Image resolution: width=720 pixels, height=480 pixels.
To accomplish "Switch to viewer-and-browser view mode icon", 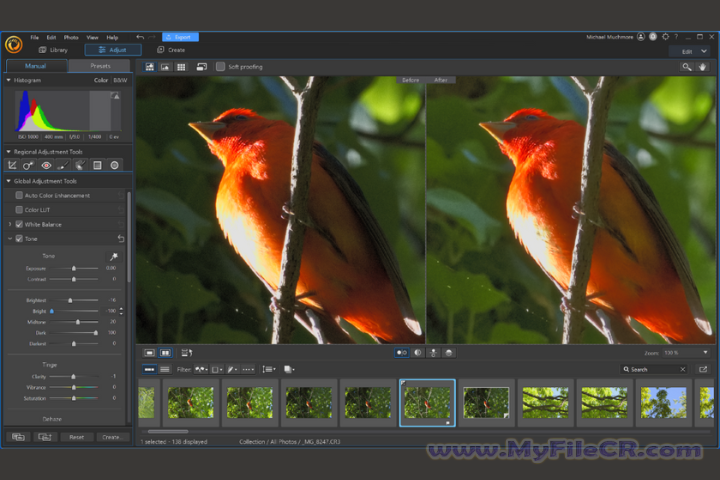I will click(x=150, y=67).
